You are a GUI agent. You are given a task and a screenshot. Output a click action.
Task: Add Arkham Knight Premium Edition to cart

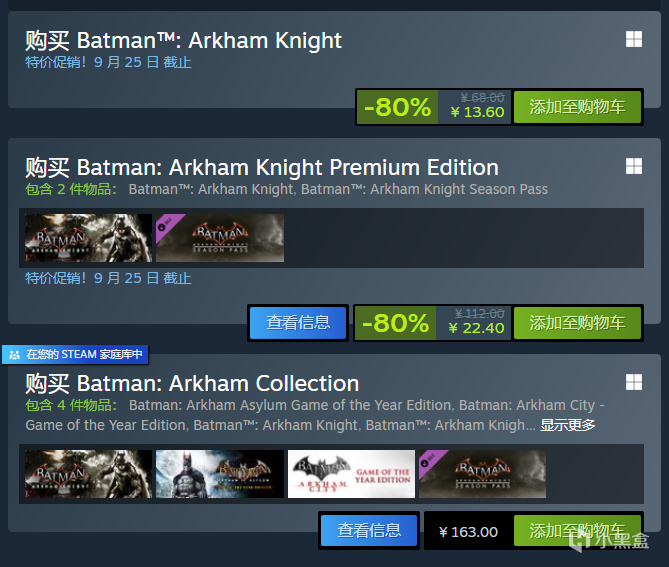click(x=576, y=323)
